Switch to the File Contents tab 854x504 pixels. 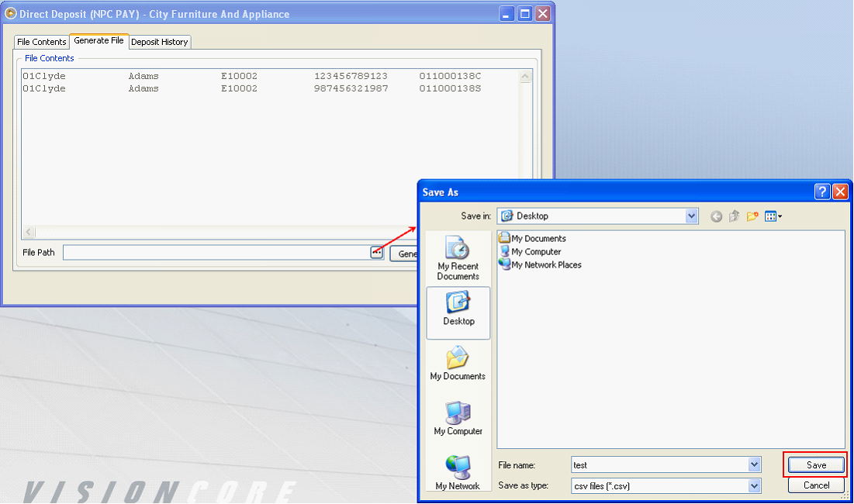[41, 42]
